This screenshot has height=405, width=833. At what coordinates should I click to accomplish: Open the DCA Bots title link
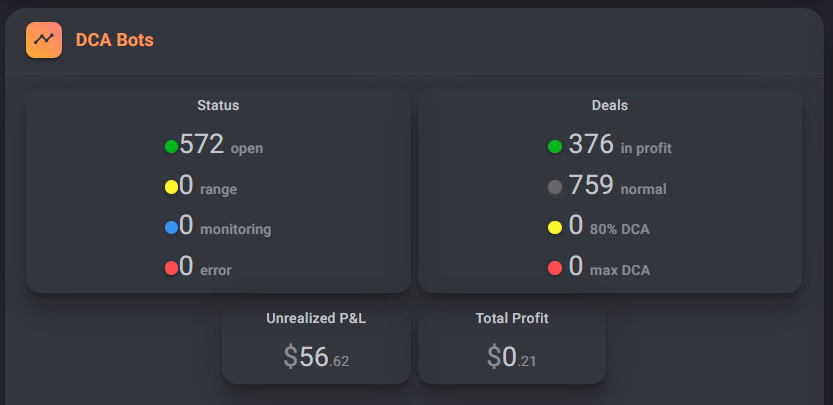click(114, 40)
